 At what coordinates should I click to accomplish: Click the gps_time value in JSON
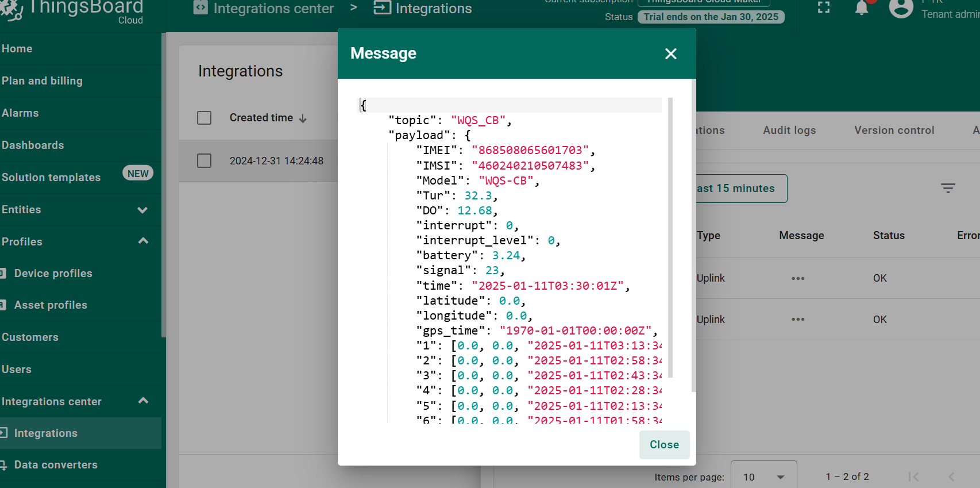click(x=576, y=331)
